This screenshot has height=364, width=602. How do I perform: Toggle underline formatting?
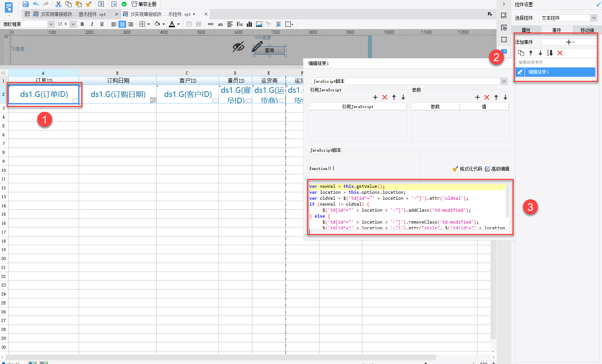[102, 24]
